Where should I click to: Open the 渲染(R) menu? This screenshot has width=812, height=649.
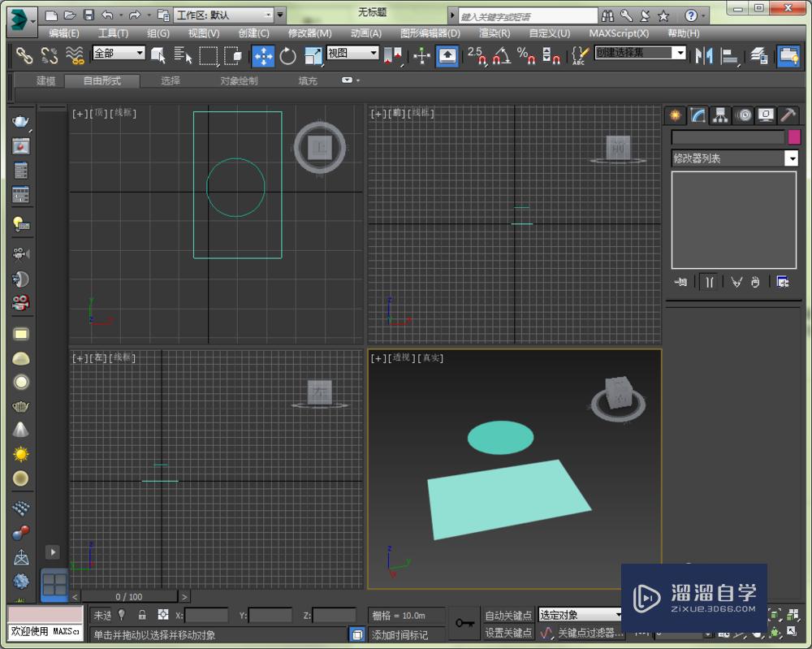(495, 33)
